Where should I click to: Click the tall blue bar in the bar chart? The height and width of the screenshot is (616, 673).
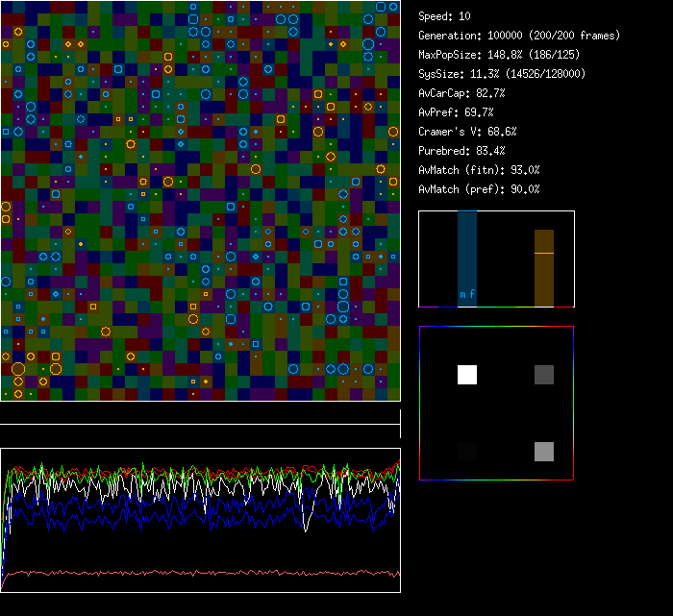(467, 250)
